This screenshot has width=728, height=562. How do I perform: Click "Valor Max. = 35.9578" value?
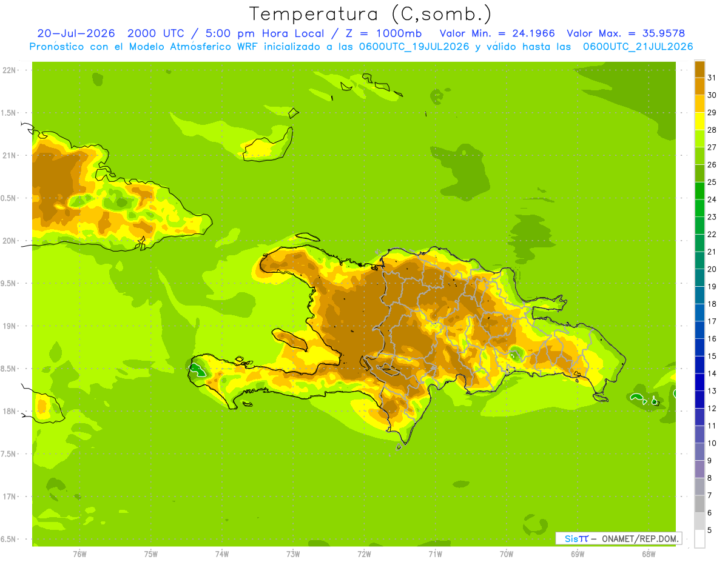point(626,33)
